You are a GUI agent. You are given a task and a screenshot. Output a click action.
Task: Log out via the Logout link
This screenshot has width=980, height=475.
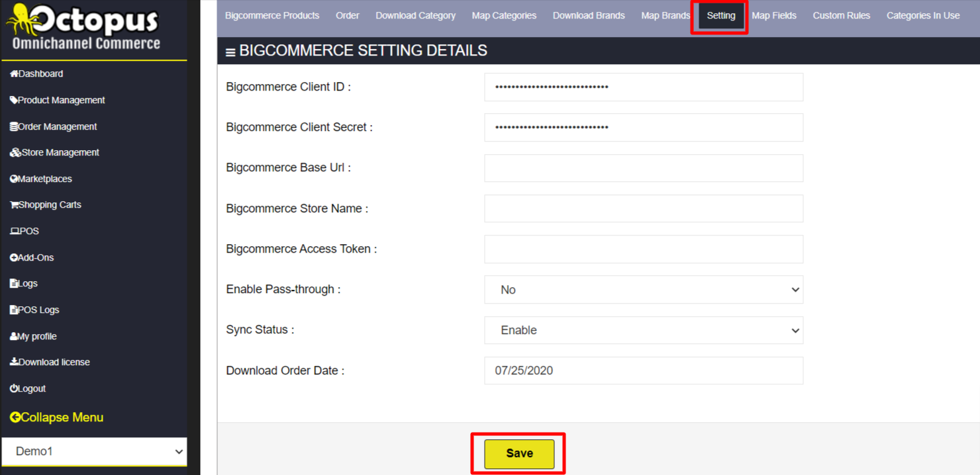pyautogui.click(x=32, y=389)
